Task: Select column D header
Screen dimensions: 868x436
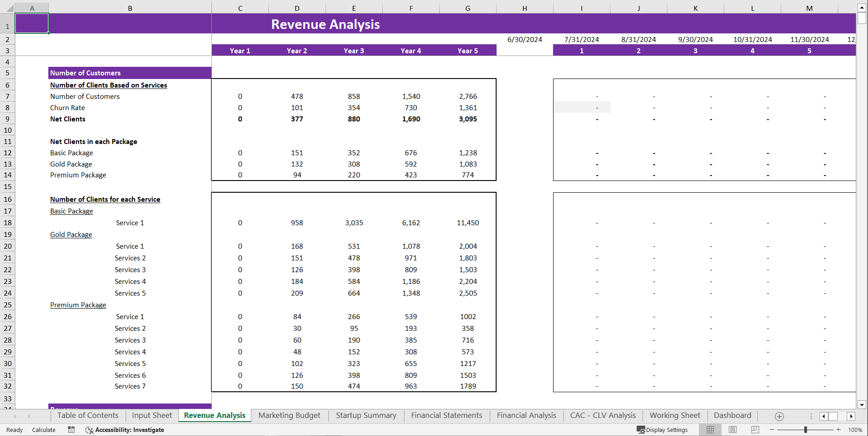Action: [297, 8]
